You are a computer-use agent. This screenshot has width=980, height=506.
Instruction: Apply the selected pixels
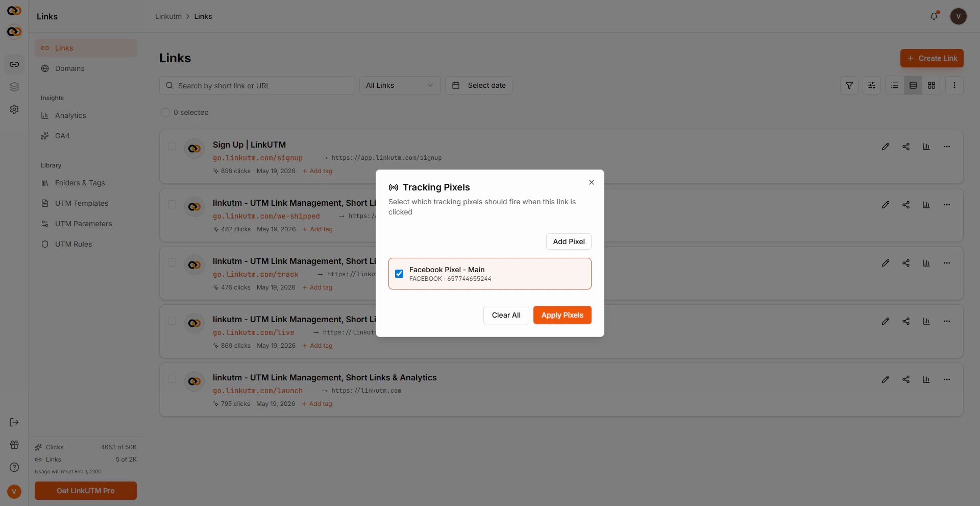(562, 315)
